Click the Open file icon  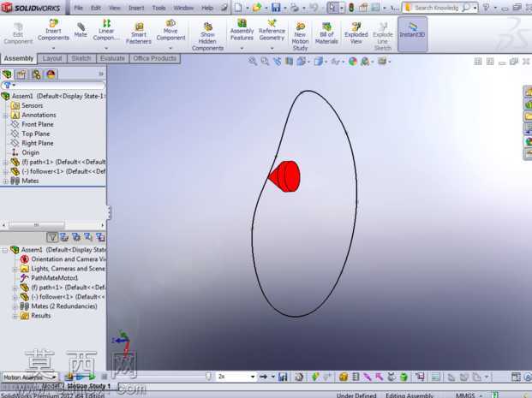coord(257,8)
